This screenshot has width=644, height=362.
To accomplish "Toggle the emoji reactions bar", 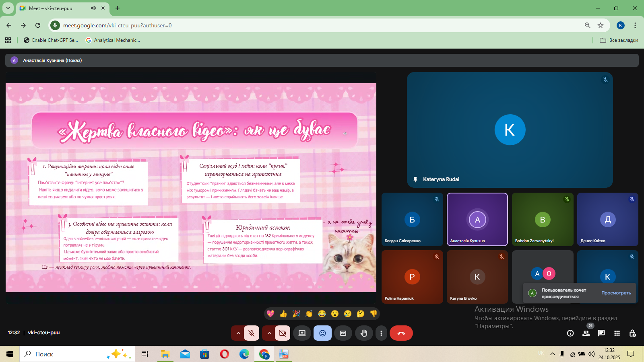I will click(322, 333).
